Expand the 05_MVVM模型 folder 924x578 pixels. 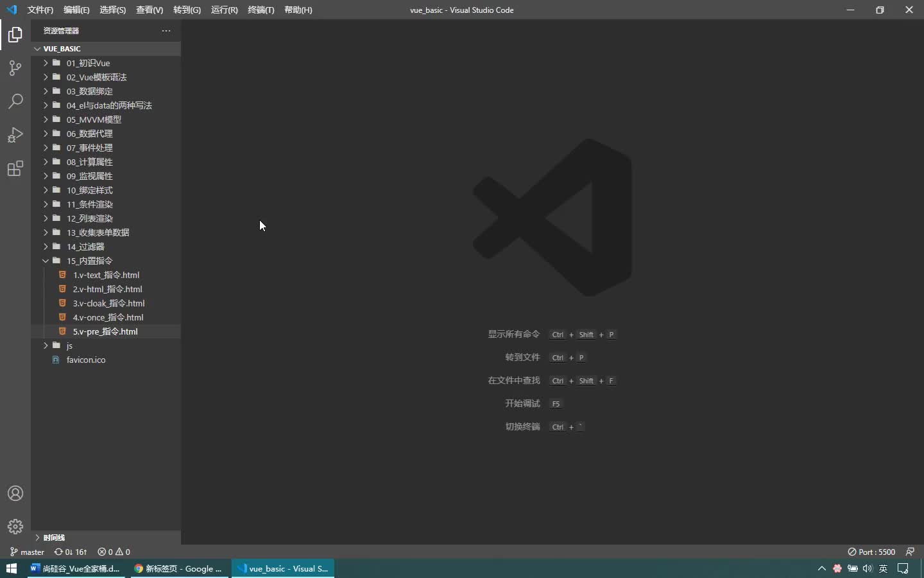coord(106,119)
